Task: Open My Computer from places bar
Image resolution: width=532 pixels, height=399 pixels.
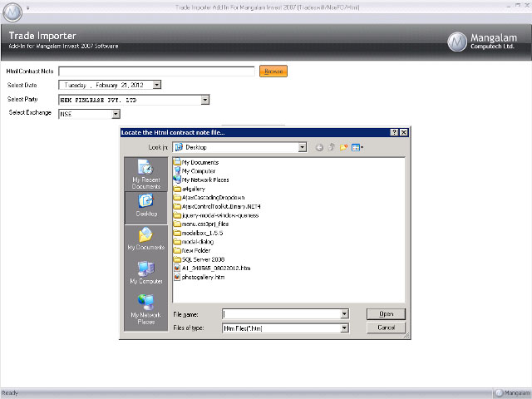Action: click(x=145, y=273)
